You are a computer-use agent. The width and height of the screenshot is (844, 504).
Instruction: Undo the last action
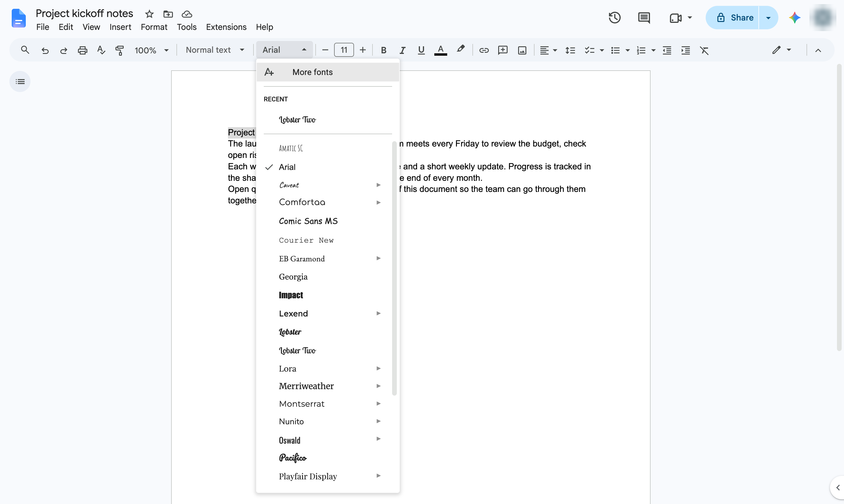pos(45,50)
